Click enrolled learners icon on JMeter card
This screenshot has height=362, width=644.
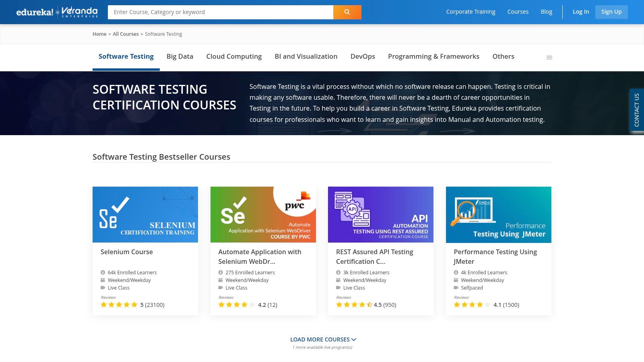[x=456, y=272]
